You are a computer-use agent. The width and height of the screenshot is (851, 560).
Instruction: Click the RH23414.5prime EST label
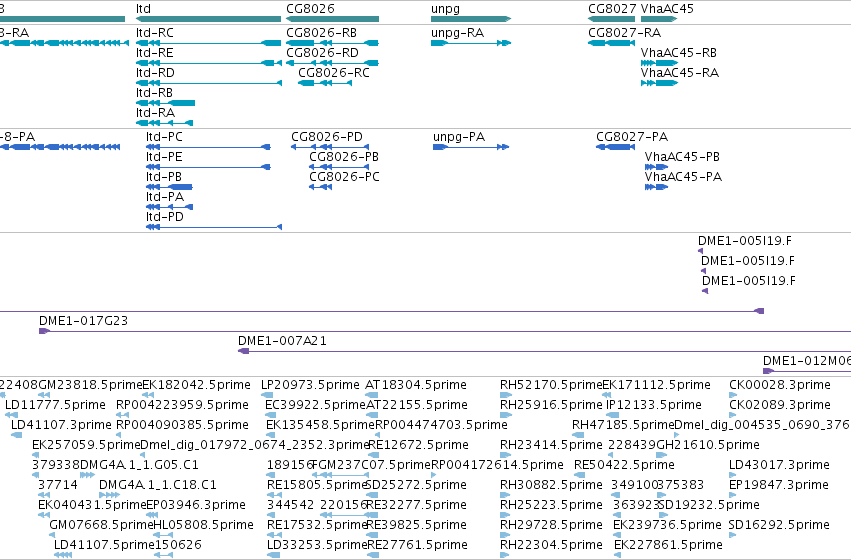tap(551, 445)
